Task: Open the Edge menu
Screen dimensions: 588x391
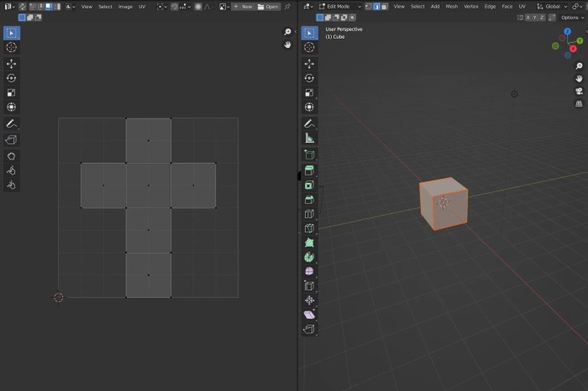Action: tap(490, 7)
